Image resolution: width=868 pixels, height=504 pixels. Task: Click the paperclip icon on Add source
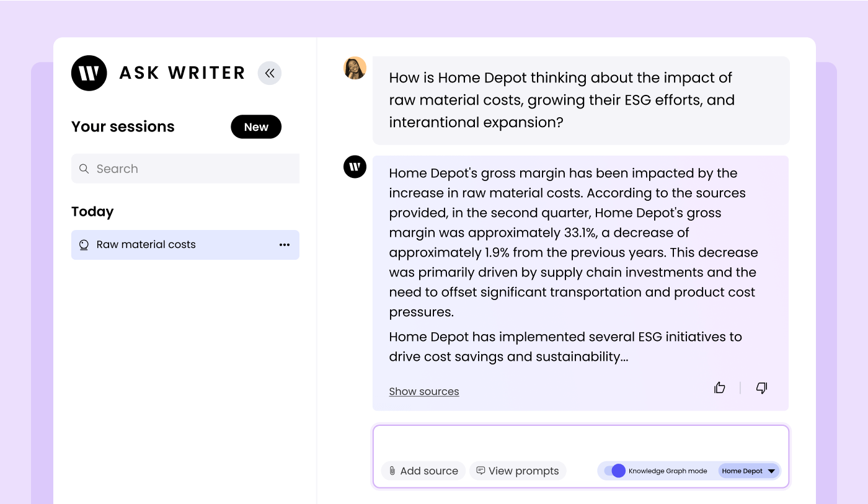[392, 471]
